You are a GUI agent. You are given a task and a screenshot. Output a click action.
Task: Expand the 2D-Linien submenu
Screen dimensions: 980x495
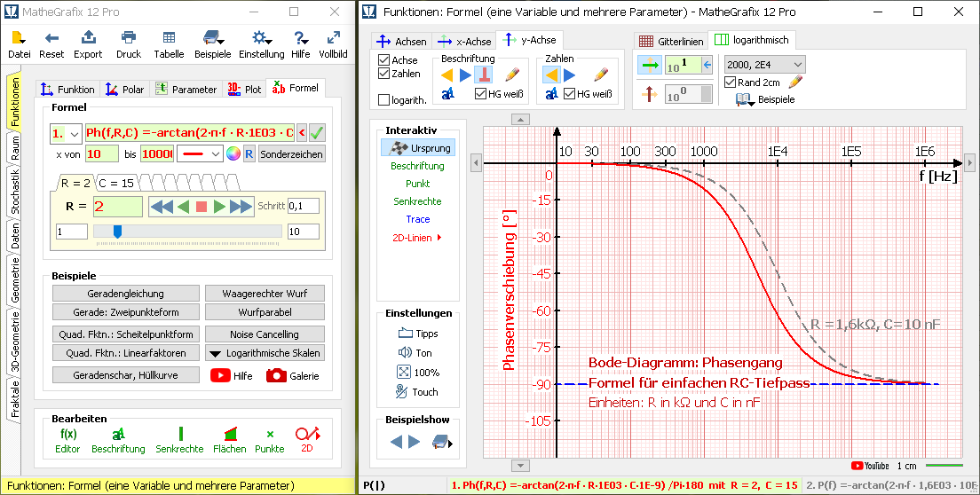click(x=417, y=237)
